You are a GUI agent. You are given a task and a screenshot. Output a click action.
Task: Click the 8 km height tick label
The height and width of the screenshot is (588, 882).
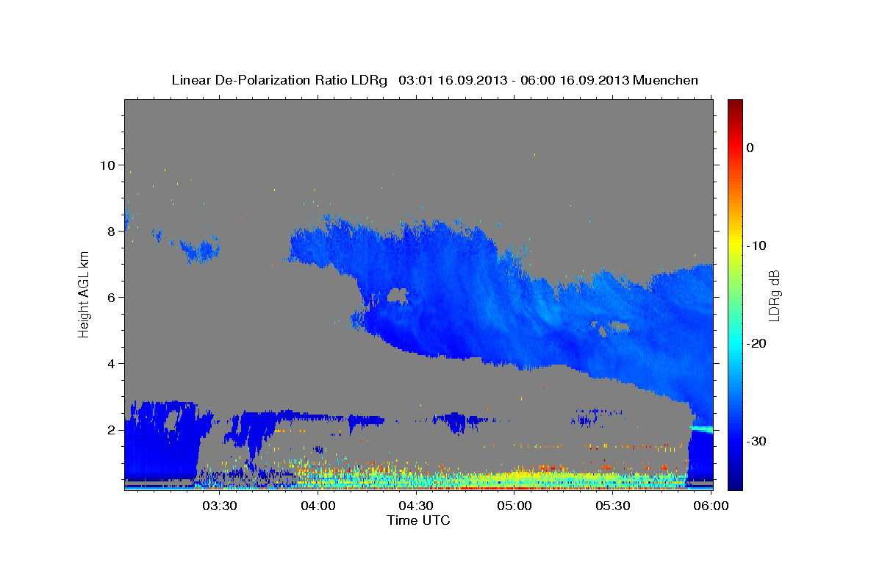click(112, 231)
